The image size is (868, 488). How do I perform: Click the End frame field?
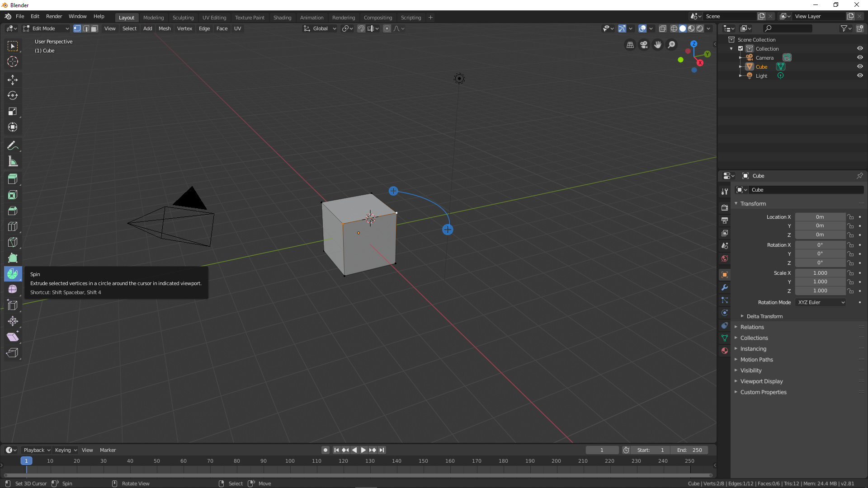point(689,450)
